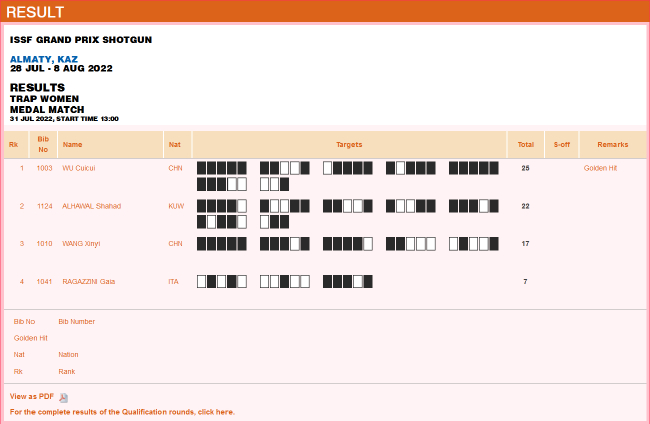The image size is (650, 424).
Task: Click the Golden Hit legend entry
Action: tap(31, 338)
